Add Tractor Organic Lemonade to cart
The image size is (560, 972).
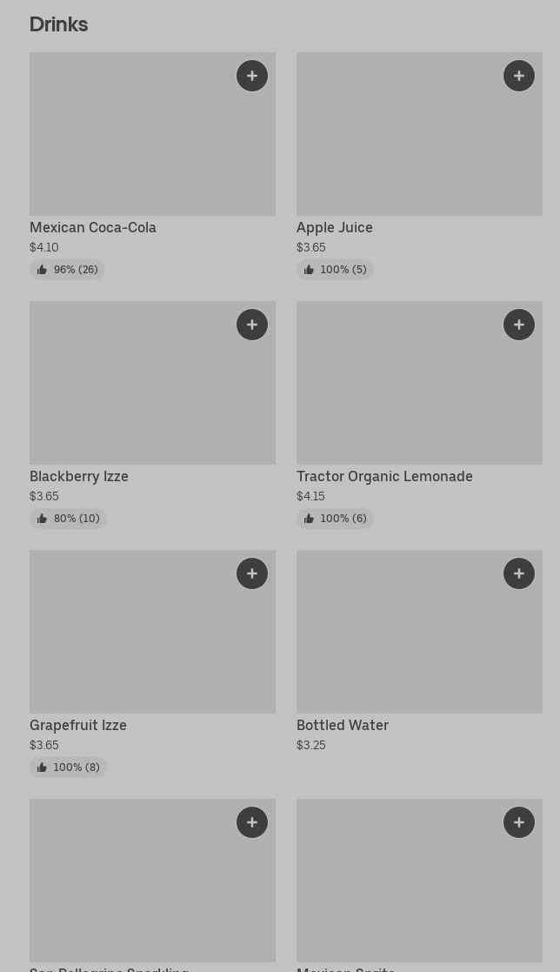point(519,325)
